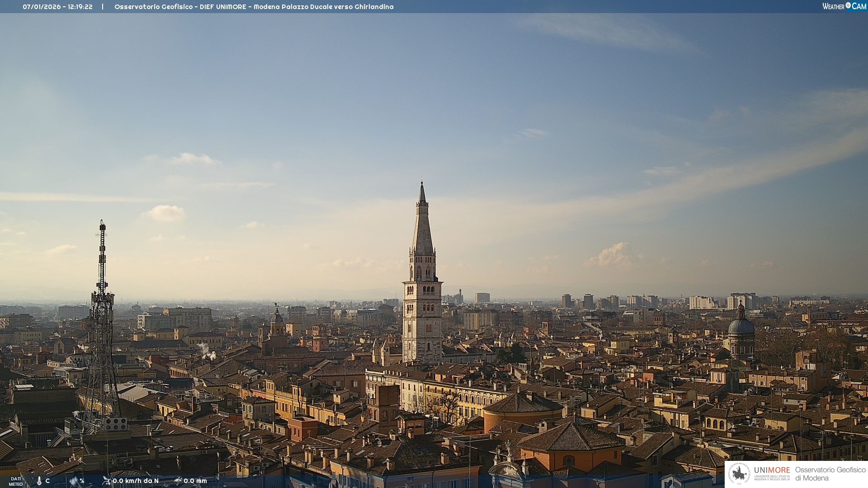Screen dimensions: 868x488
Task: Click the wind vane anemometer icon
Action: 107,480
